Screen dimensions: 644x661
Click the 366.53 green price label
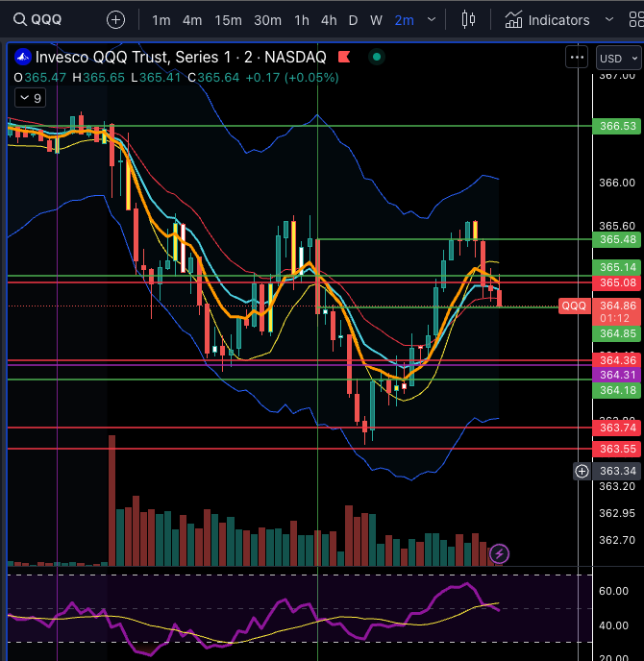click(x=617, y=126)
